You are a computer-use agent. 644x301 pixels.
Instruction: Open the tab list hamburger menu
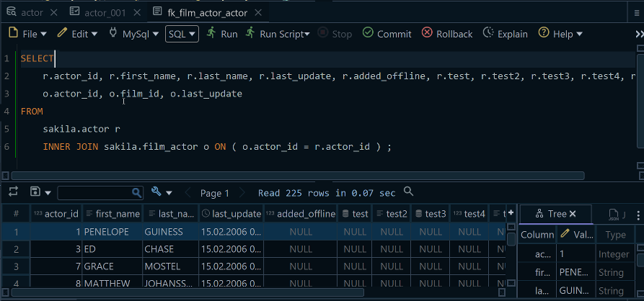pos(637,13)
